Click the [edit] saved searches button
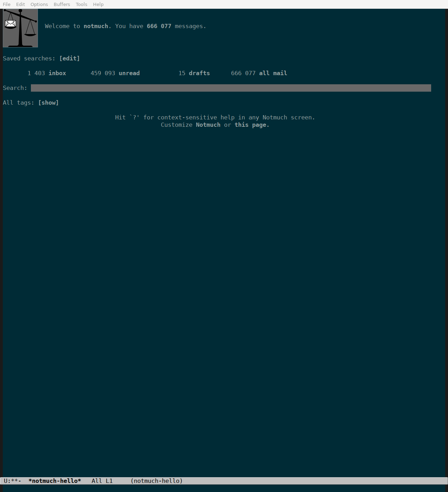The height and width of the screenshot is (492, 448). pyautogui.click(x=70, y=58)
